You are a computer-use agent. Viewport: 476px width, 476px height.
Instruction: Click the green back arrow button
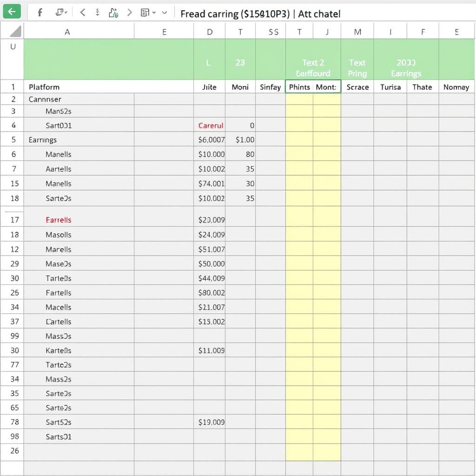tap(12, 12)
